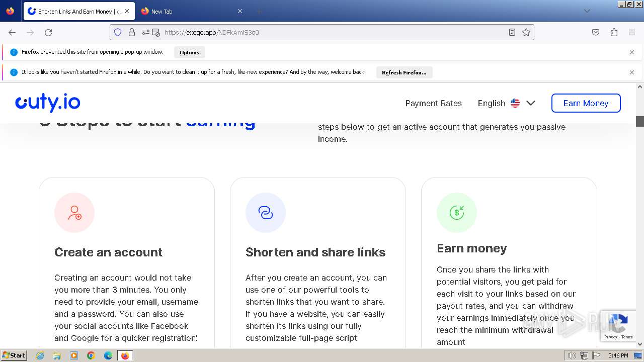
Task: Go back one page
Action: pos(12,32)
